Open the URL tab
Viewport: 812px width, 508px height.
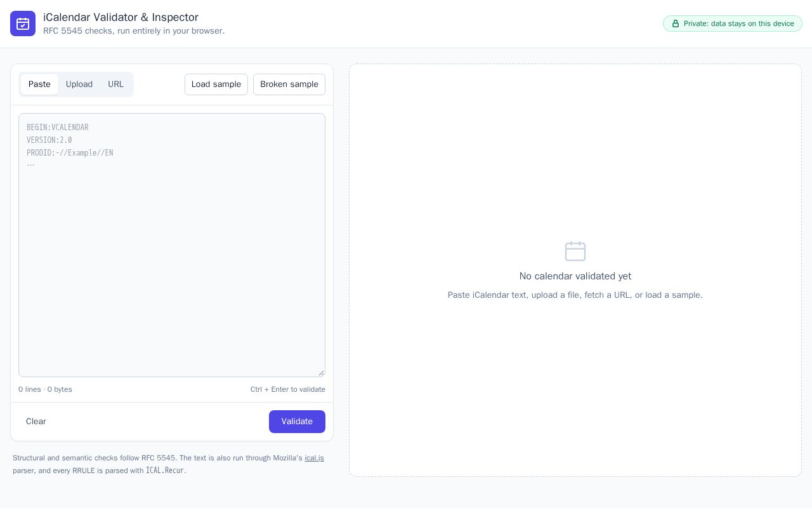click(x=115, y=84)
